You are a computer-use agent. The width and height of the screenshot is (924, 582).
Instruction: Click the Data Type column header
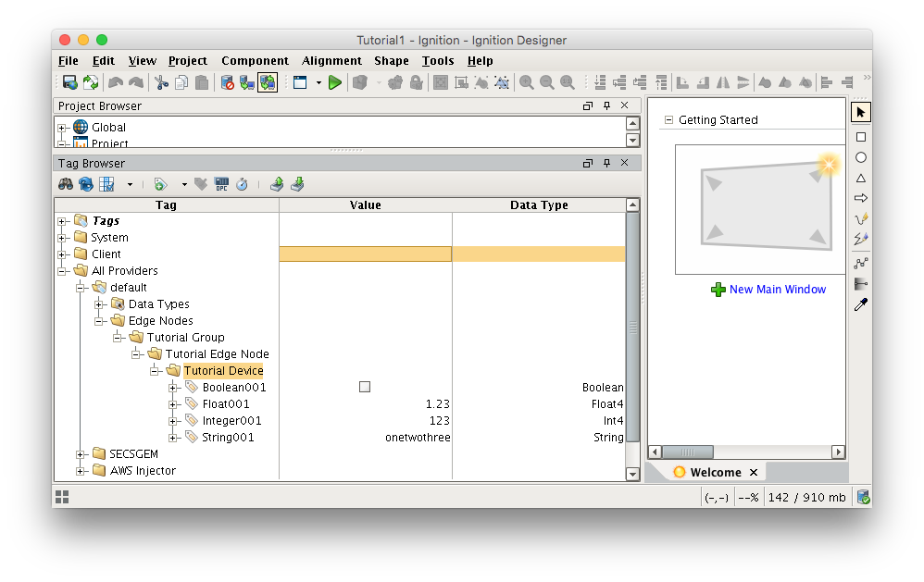[539, 205]
